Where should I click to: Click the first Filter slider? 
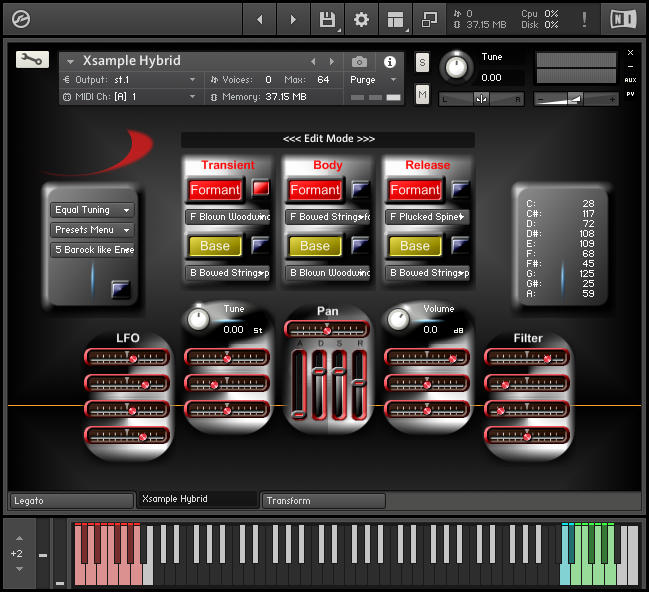point(527,357)
